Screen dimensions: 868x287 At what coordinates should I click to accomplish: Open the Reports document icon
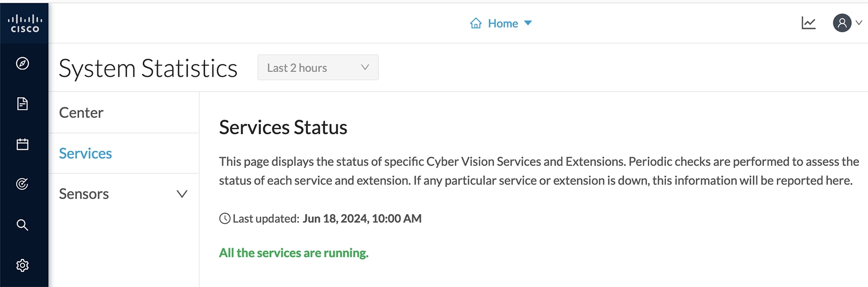[23, 104]
